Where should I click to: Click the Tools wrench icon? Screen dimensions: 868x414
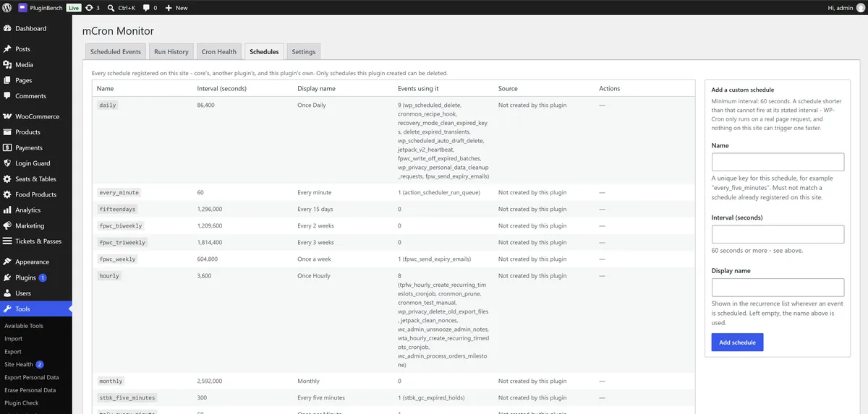coord(7,309)
